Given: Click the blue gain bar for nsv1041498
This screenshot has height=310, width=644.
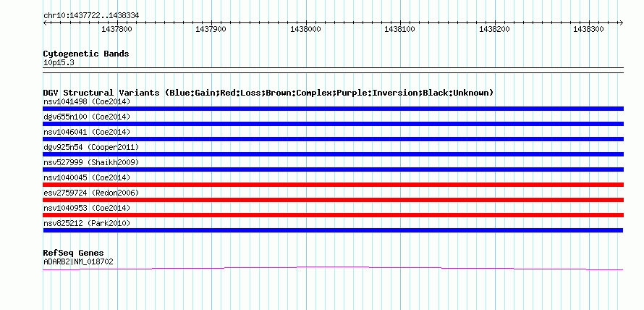Looking at the screenshot, I should point(333,109).
